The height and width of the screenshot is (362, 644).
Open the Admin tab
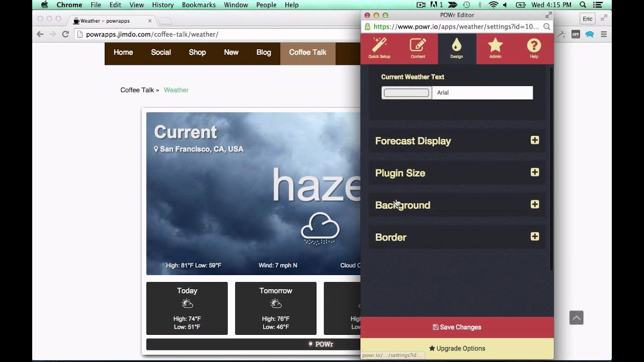pyautogui.click(x=496, y=49)
